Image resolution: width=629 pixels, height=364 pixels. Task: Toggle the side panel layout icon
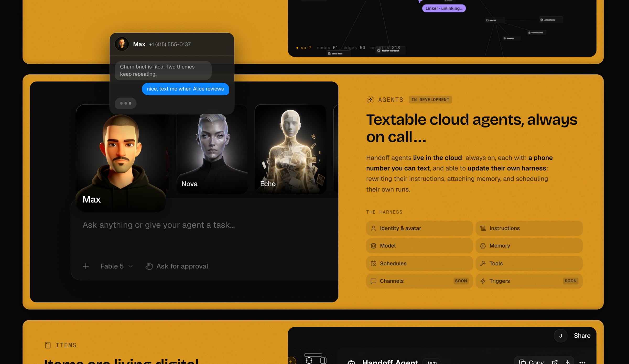pos(323,361)
